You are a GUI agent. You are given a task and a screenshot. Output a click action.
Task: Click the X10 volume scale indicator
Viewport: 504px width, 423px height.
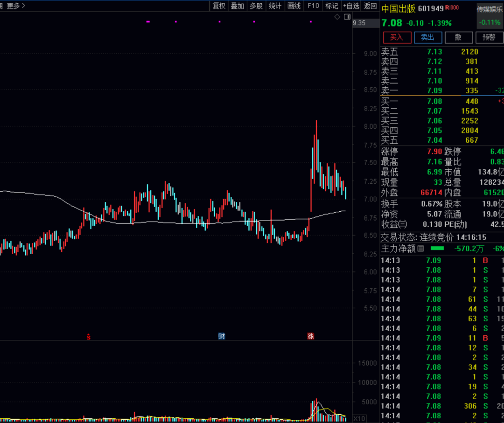coord(359,418)
